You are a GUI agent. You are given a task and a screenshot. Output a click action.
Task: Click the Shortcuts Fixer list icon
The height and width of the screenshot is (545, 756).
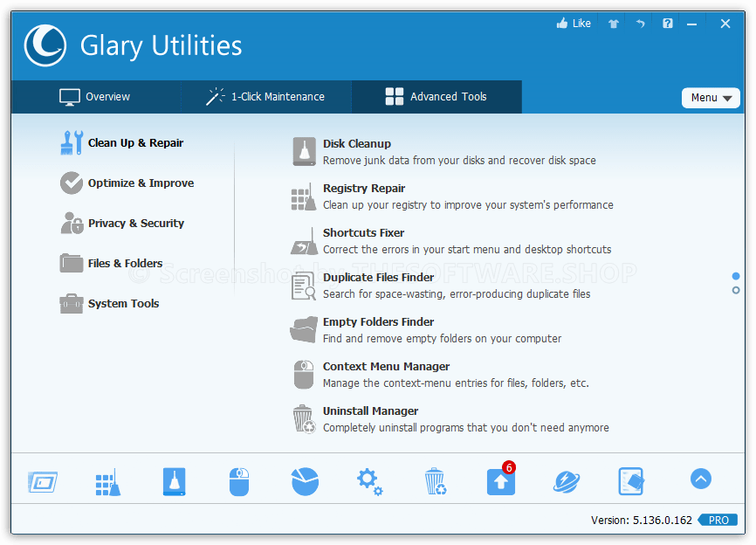pos(304,241)
